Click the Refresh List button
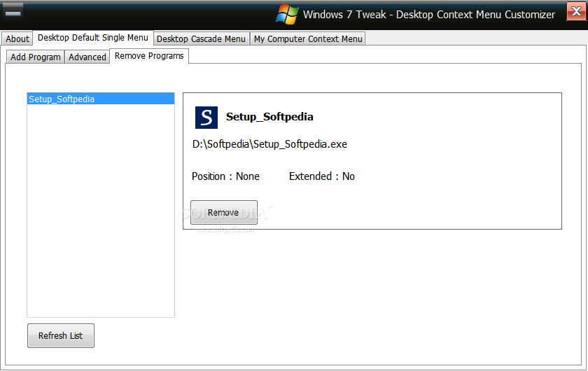This screenshot has width=588, height=371. [x=61, y=335]
